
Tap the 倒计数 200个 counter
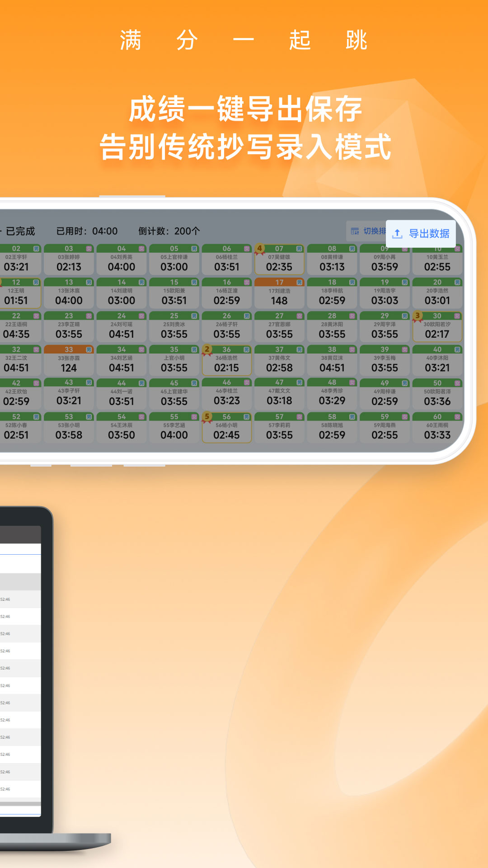click(169, 231)
